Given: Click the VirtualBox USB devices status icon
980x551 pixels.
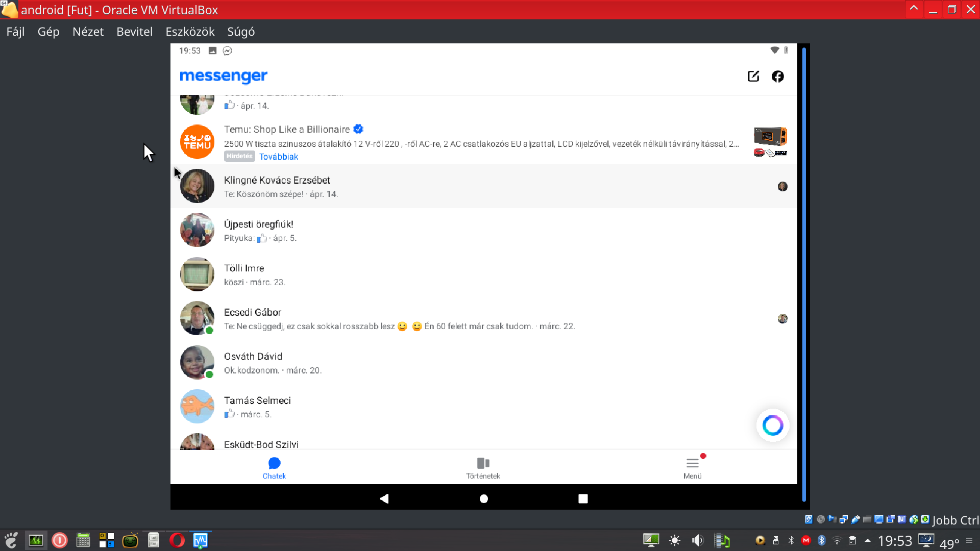Looking at the screenshot, I should pyautogui.click(x=856, y=519).
